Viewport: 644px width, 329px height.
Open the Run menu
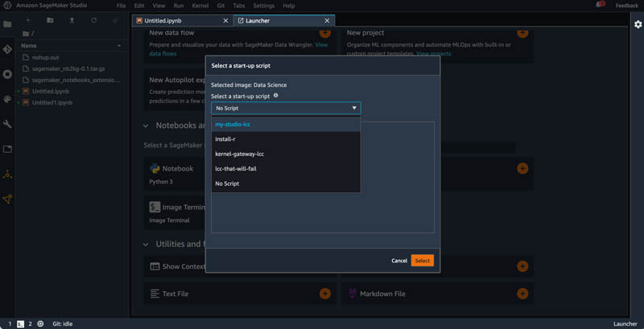click(178, 6)
